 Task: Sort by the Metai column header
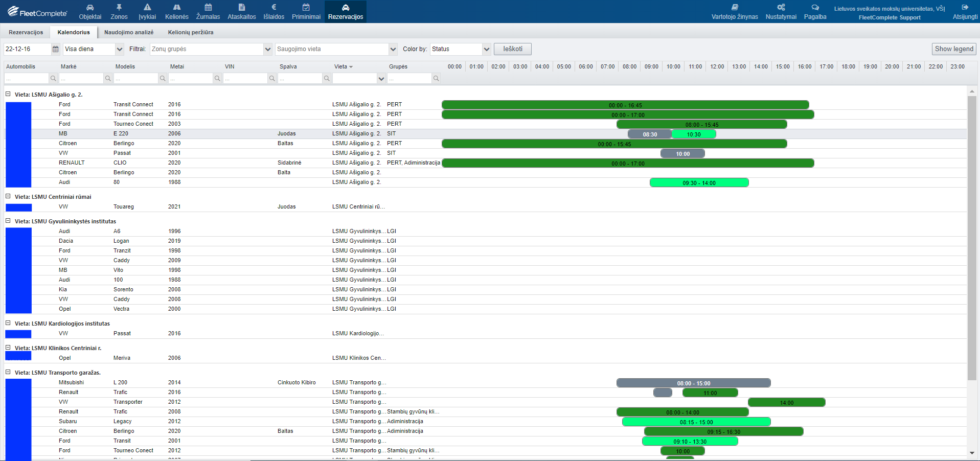click(x=177, y=66)
